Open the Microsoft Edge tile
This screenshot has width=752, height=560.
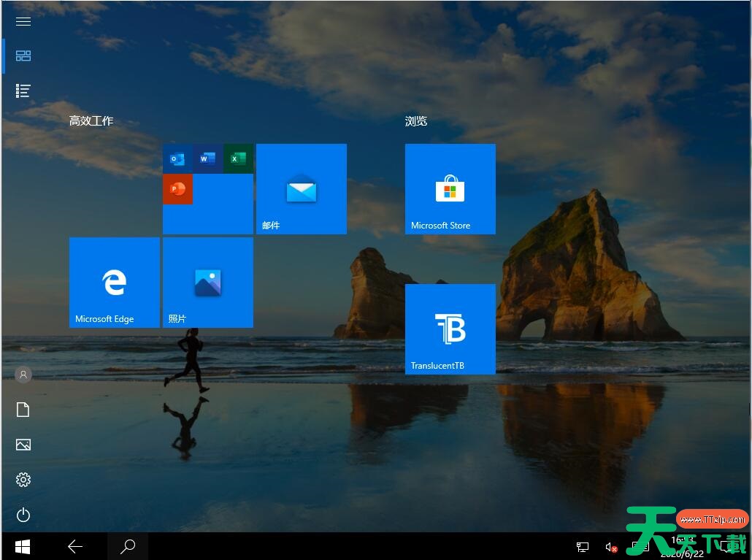[x=114, y=283]
